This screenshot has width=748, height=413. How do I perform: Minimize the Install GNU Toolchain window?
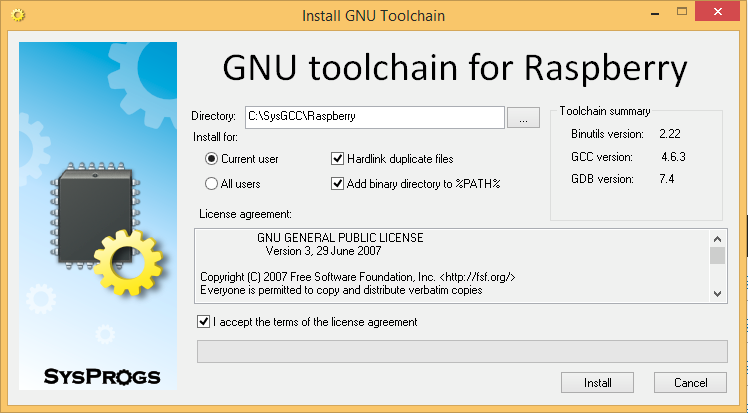click(x=655, y=13)
